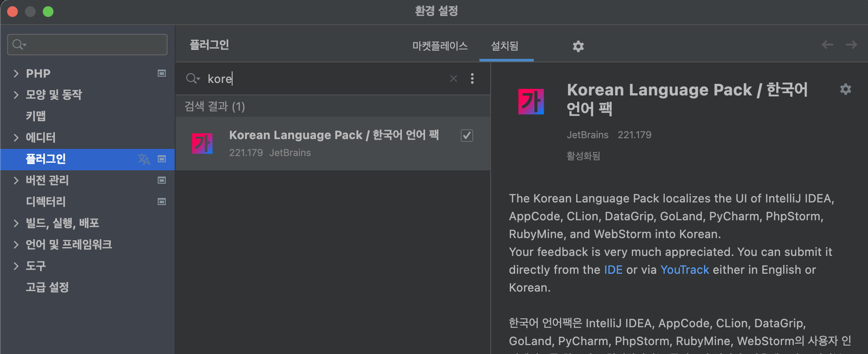Expand the 빌드, 실행, 배포 node
868x354 pixels.
(x=16, y=223)
